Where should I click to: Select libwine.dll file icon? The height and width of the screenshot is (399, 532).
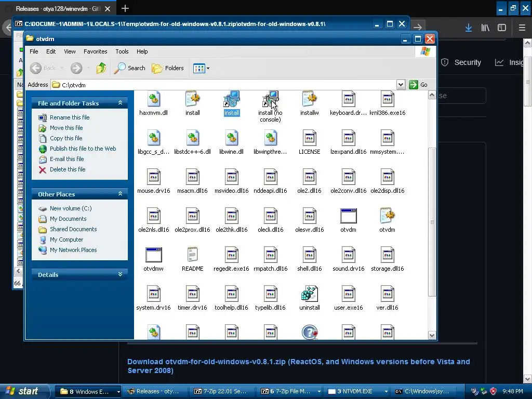pos(231,138)
